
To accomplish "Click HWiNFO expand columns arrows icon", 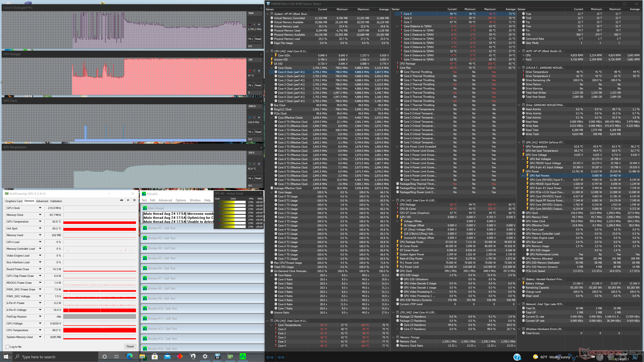I will [x=270, y=357].
